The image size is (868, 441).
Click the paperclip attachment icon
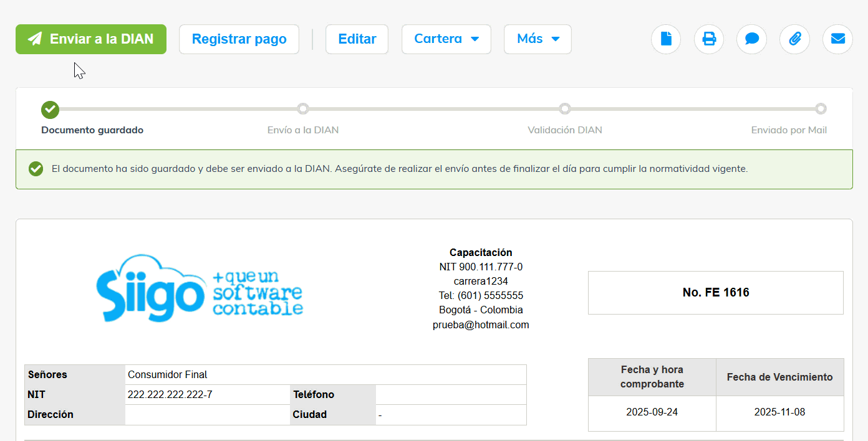[x=795, y=39]
